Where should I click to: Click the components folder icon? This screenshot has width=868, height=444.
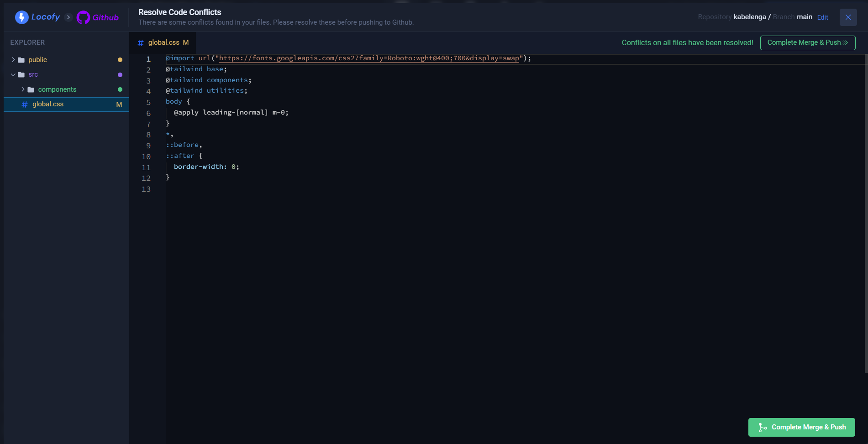click(x=31, y=89)
